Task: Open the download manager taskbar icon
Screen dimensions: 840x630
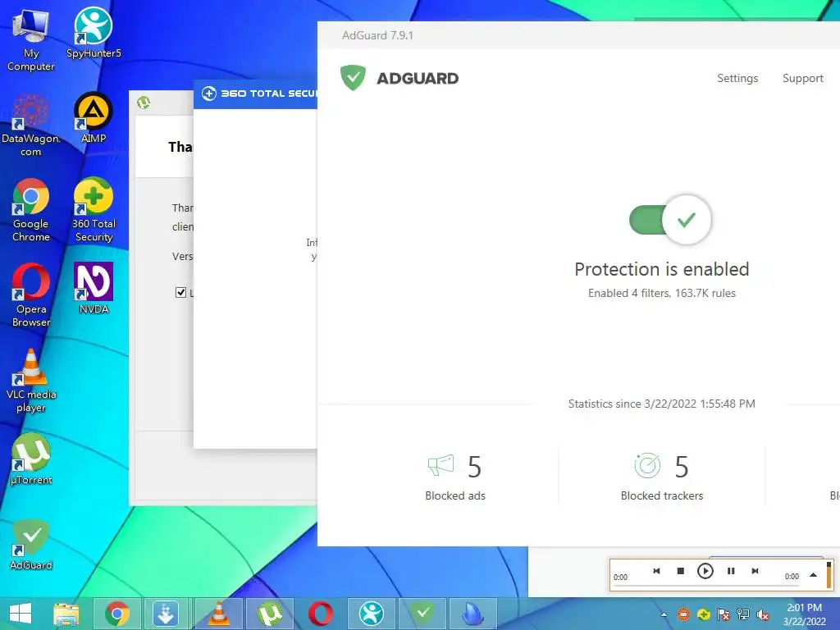Action: tap(166, 614)
